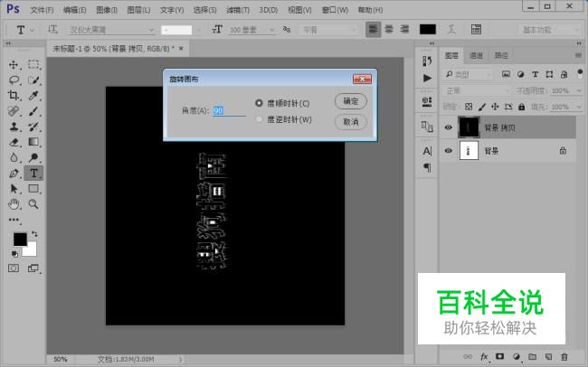
Task: Select the Dodge tool
Action: (33, 157)
